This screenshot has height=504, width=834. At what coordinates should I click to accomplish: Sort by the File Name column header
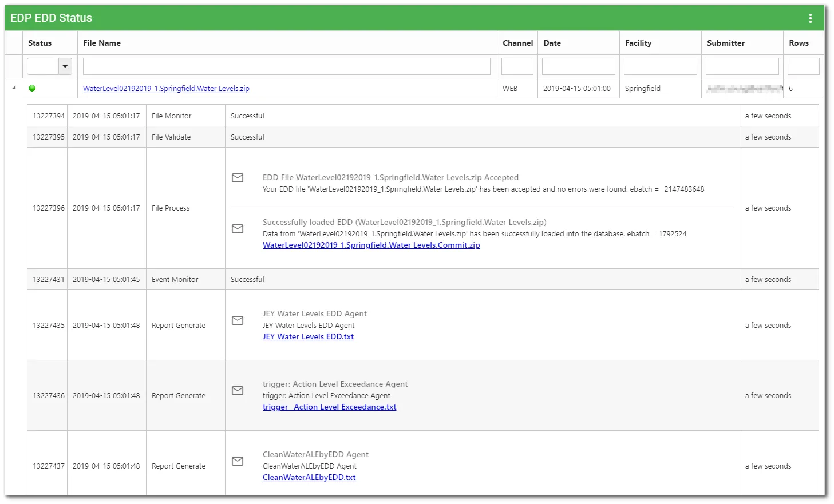102,43
